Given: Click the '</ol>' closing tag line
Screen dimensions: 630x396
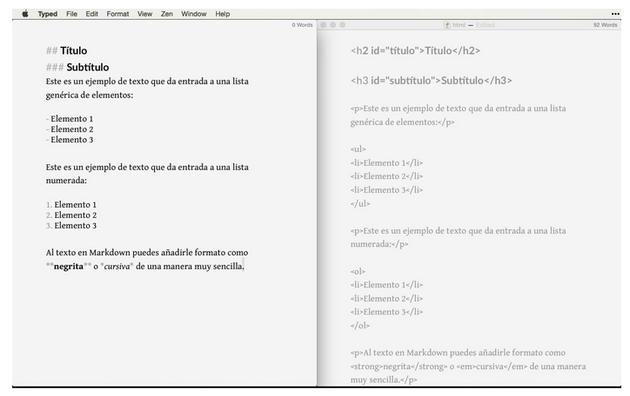Looking at the screenshot, I should pos(360,326).
